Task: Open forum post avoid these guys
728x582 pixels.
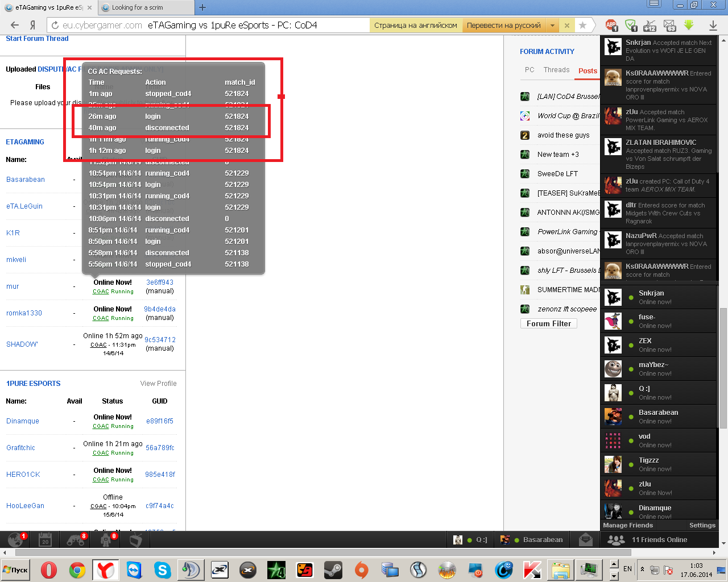Action: coord(563,135)
